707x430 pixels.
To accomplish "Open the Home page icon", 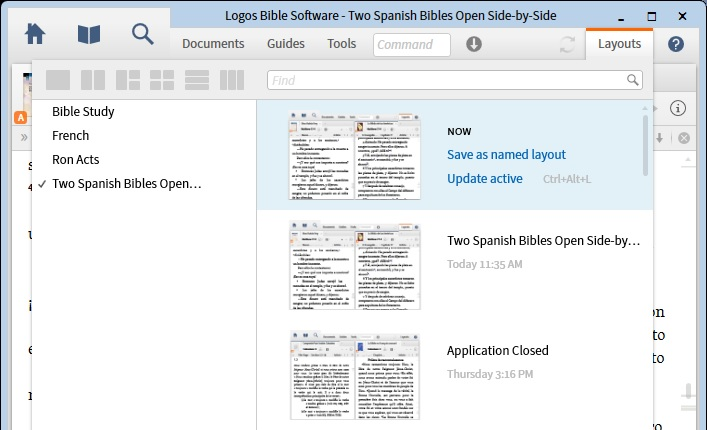I will point(35,34).
